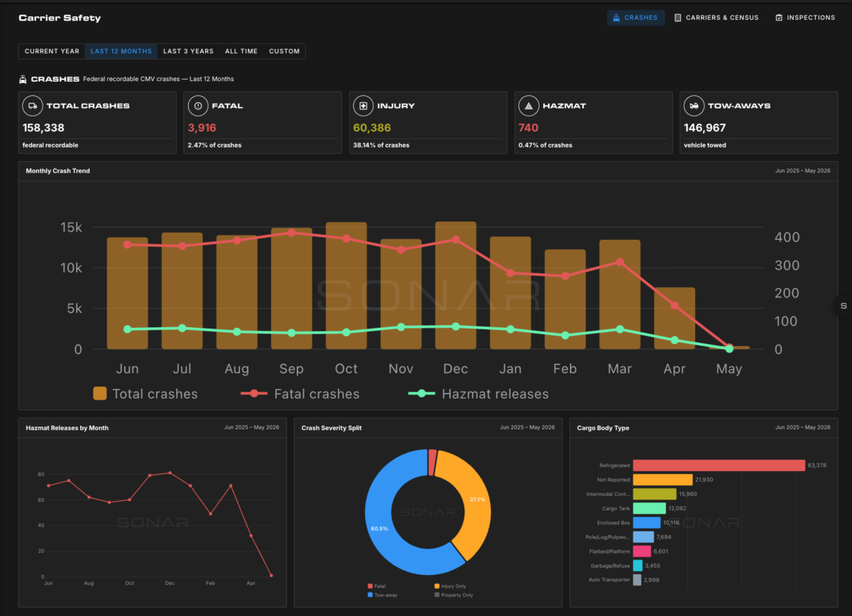This screenshot has width=852, height=616.
Task: Choose the Custom date range
Action: point(284,51)
